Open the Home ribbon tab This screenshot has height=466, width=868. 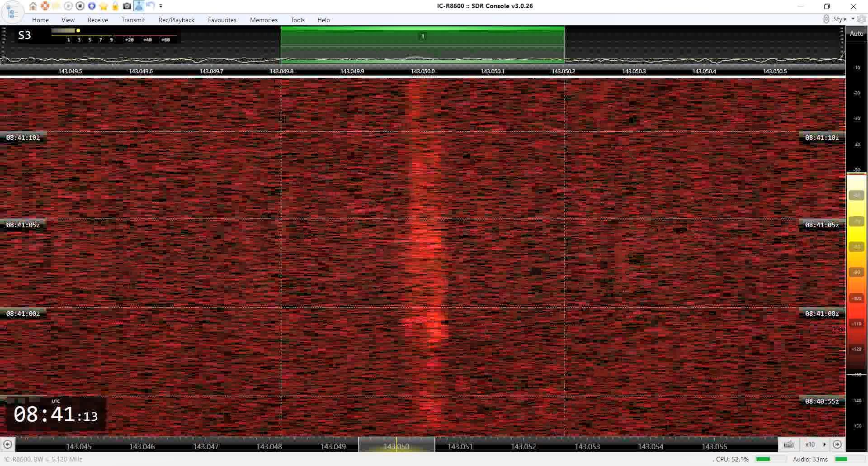coord(40,20)
